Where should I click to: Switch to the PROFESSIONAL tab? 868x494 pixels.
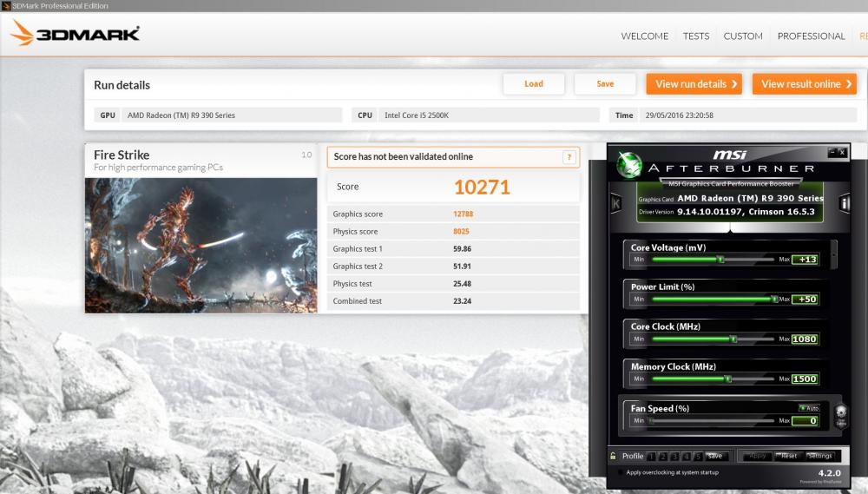tap(811, 36)
